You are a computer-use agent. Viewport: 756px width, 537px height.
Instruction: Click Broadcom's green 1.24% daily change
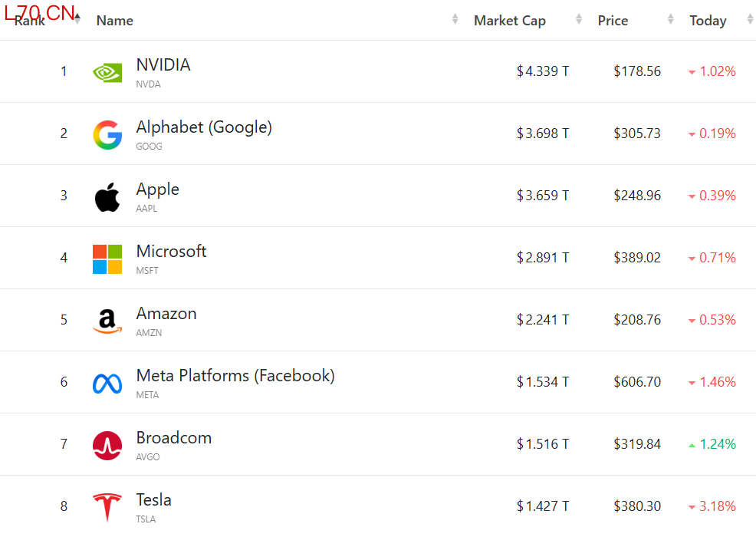717,444
